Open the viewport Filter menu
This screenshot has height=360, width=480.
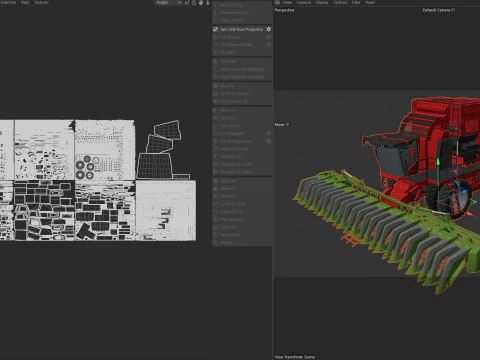tap(356, 2)
